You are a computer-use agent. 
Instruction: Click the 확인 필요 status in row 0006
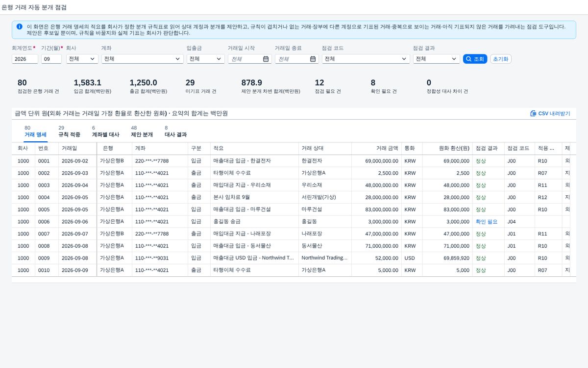(486, 222)
